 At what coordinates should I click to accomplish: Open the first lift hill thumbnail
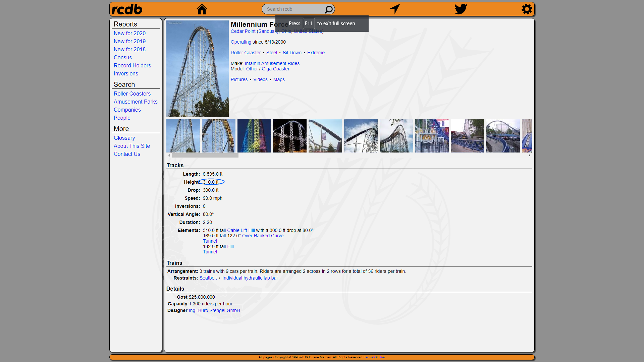pyautogui.click(x=183, y=136)
